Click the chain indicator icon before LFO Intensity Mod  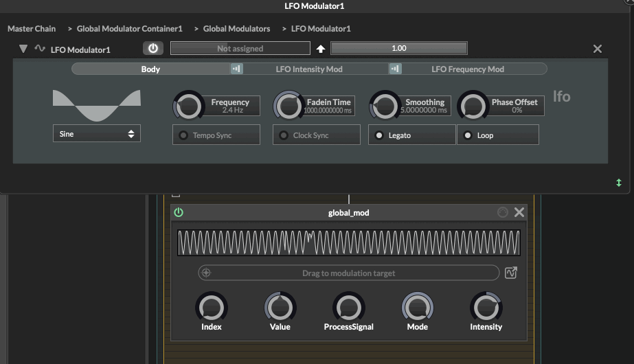pos(237,69)
